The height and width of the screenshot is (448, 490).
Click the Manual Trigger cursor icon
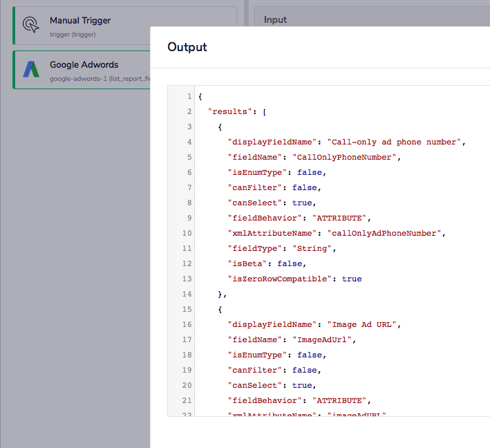click(31, 25)
